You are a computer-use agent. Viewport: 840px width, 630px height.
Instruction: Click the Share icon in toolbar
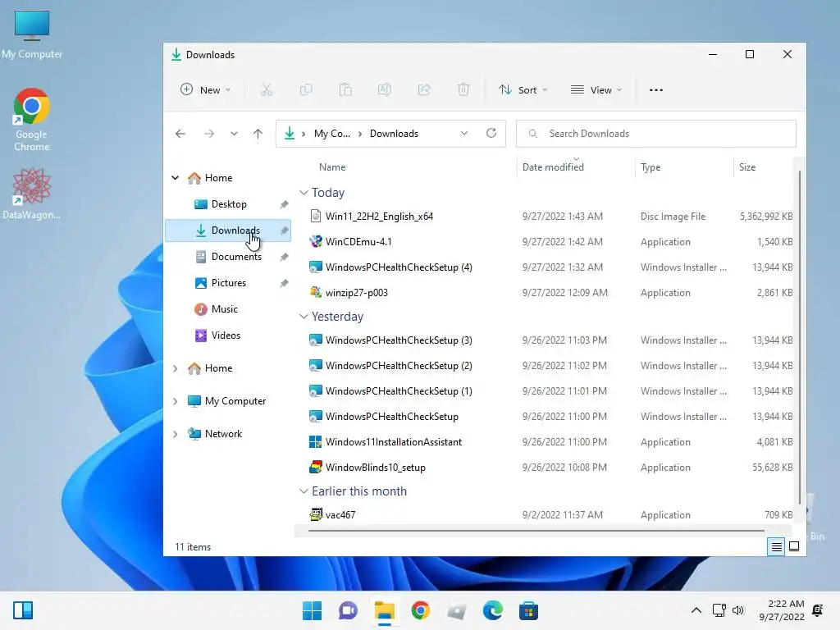coord(424,90)
